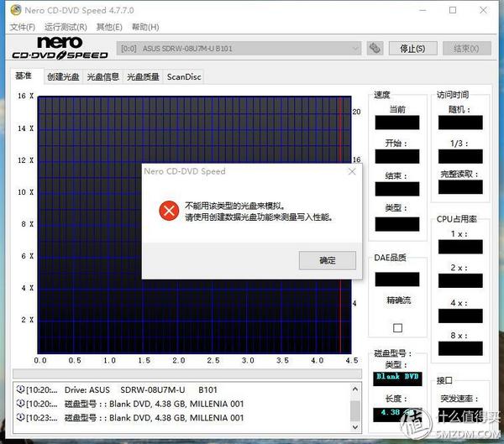Minimize the Nero CD-DVD Speed window
Image resolution: width=504 pixels, height=444 pixels.
[423, 10]
